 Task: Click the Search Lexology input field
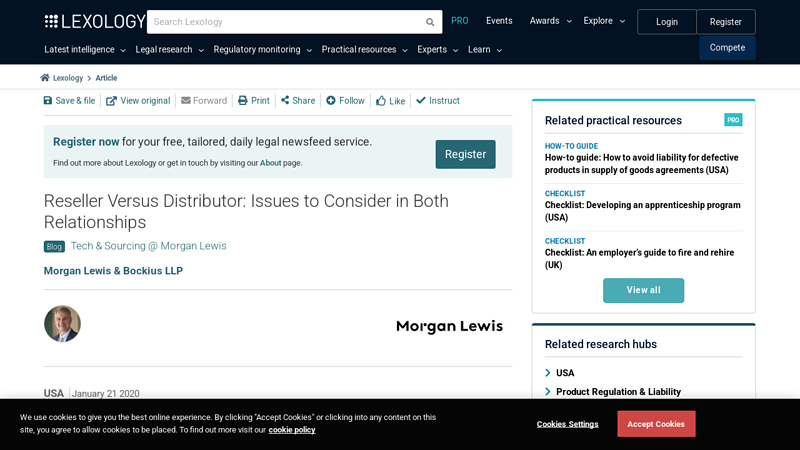point(284,22)
